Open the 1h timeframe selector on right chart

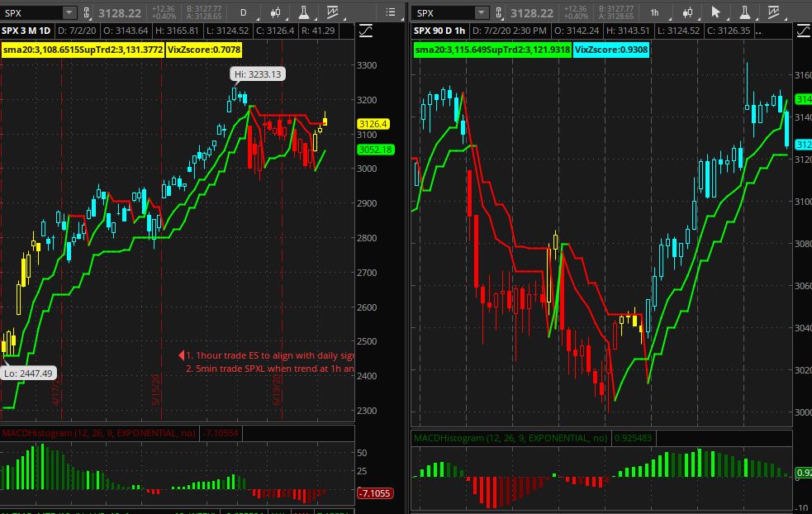tap(654, 13)
